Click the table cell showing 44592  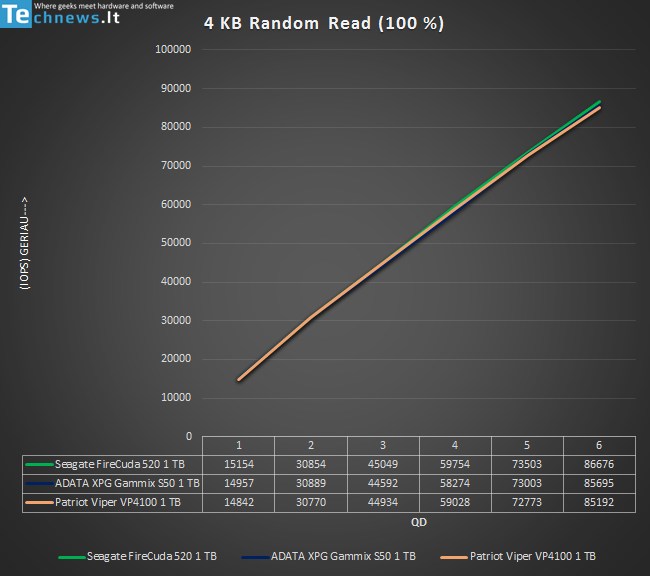(382, 482)
